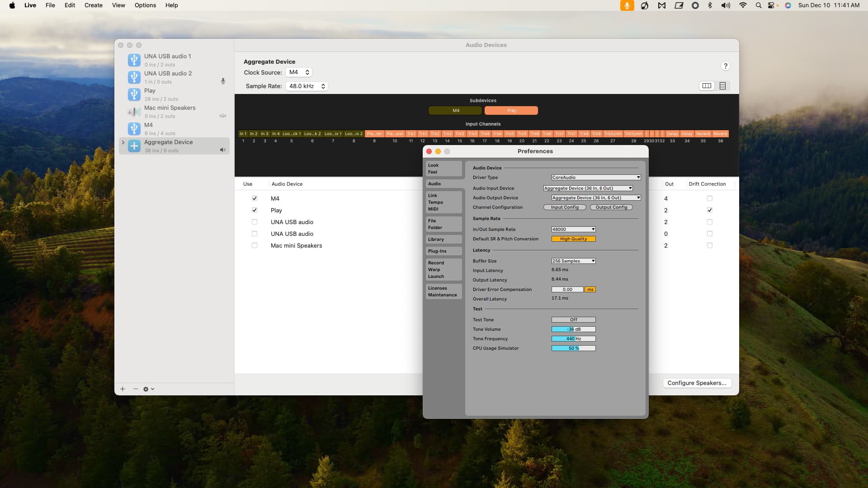The width and height of the screenshot is (868, 488).
Task: Open the Plug-Ins preferences tab
Action: 443,251
